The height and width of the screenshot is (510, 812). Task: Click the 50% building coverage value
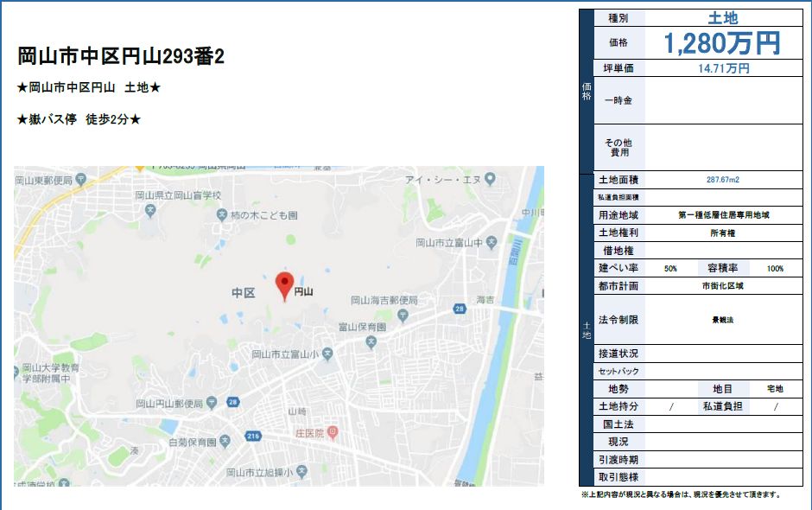tap(670, 269)
